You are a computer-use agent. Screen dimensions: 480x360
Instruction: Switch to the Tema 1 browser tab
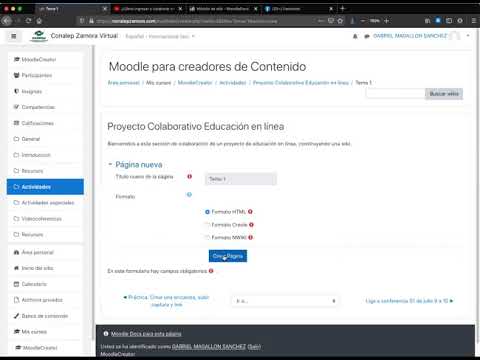pos(71,9)
